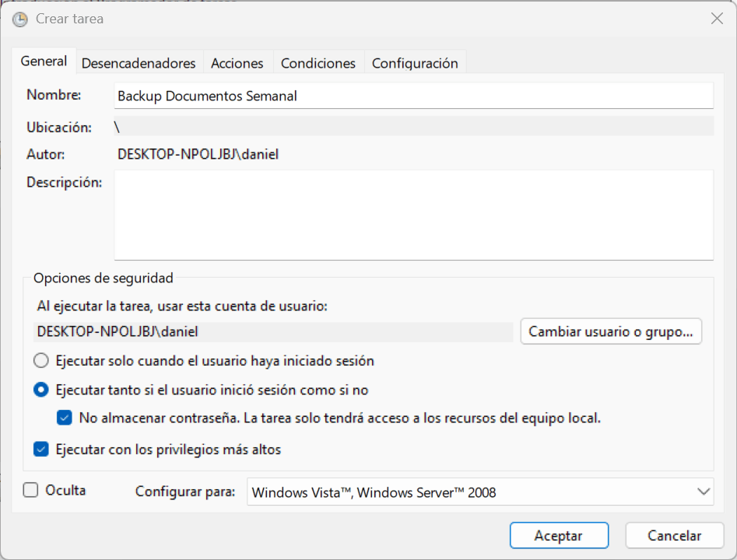
Task: Enable the Oculta checkbox
Action: 31,491
